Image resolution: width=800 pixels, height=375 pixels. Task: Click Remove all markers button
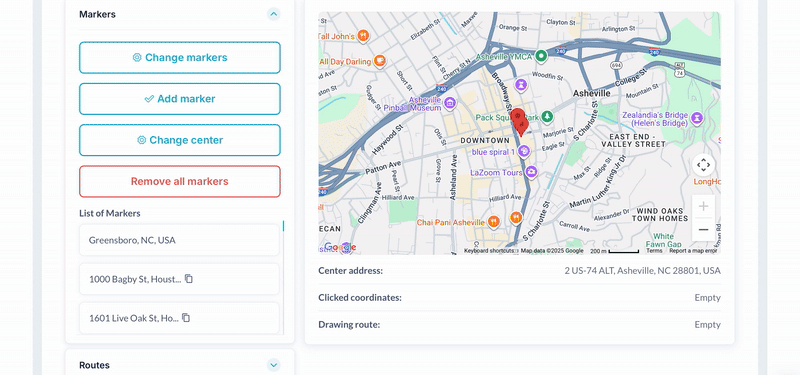pos(180,182)
